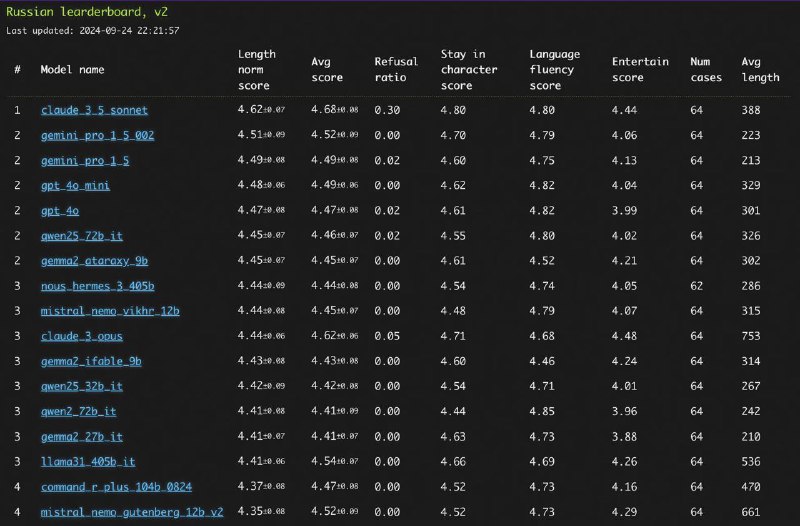
Task: Open the gemma2_27b_it model link
Action: 82,437
